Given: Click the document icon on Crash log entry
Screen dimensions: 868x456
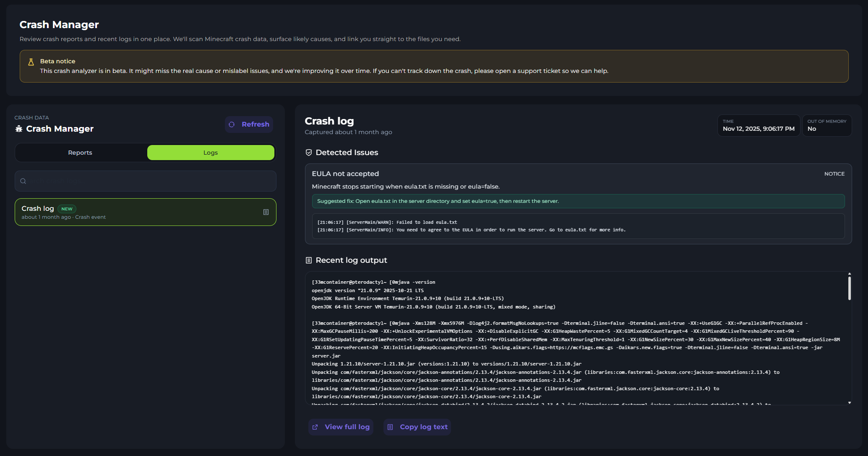Looking at the screenshot, I should pyautogui.click(x=266, y=212).
